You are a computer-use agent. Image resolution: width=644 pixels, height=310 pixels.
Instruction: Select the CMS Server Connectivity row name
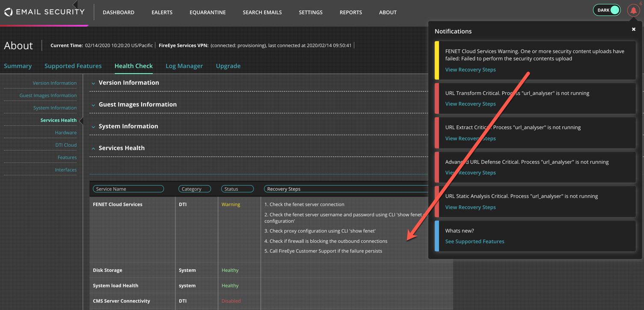click(x=122, y=301)
